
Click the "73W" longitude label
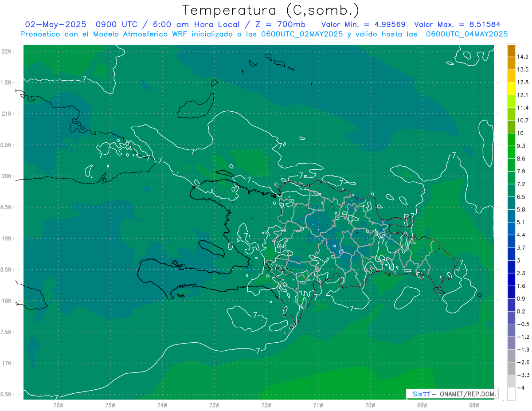[x=214, y=405]
